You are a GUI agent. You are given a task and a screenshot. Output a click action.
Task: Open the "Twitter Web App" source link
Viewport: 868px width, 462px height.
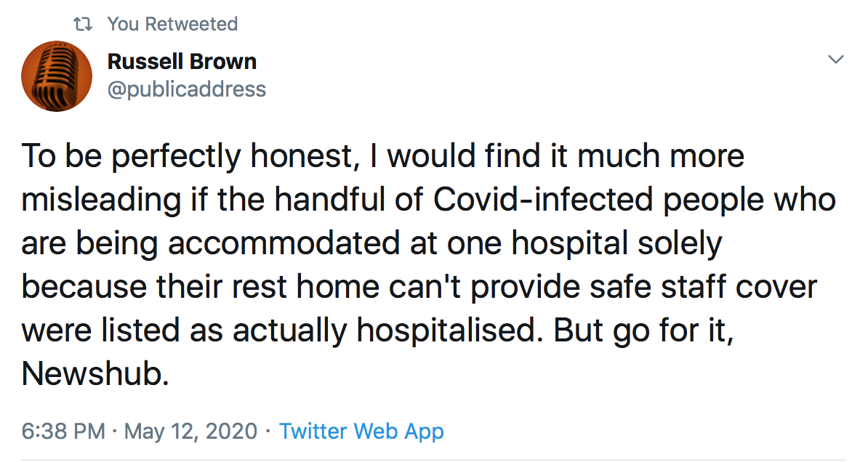pos(361,431)
